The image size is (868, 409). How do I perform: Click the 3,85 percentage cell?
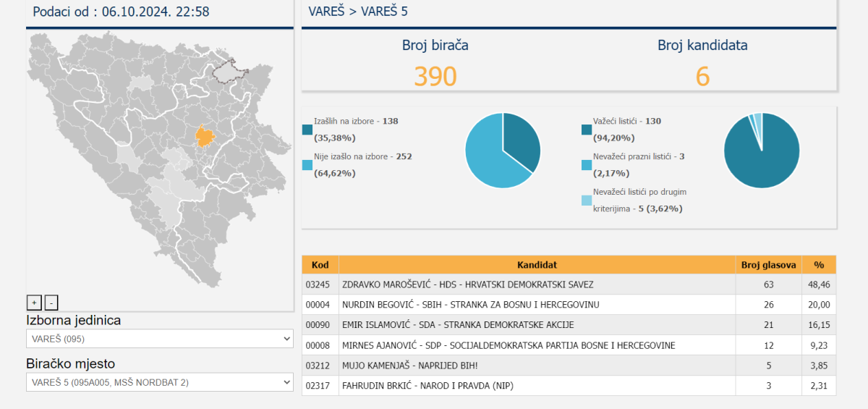pos(819,366)
